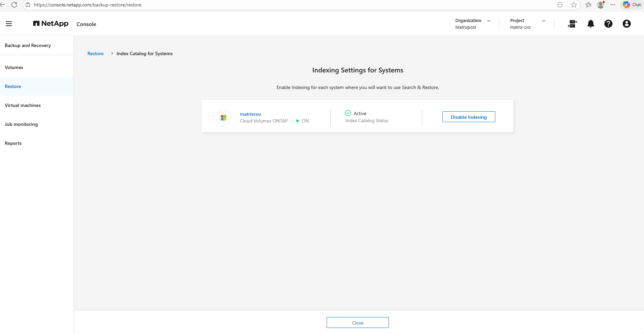644x334 pixels.
Task: Navigate back via Restore breadcrumb
Action: click(96, 53)
